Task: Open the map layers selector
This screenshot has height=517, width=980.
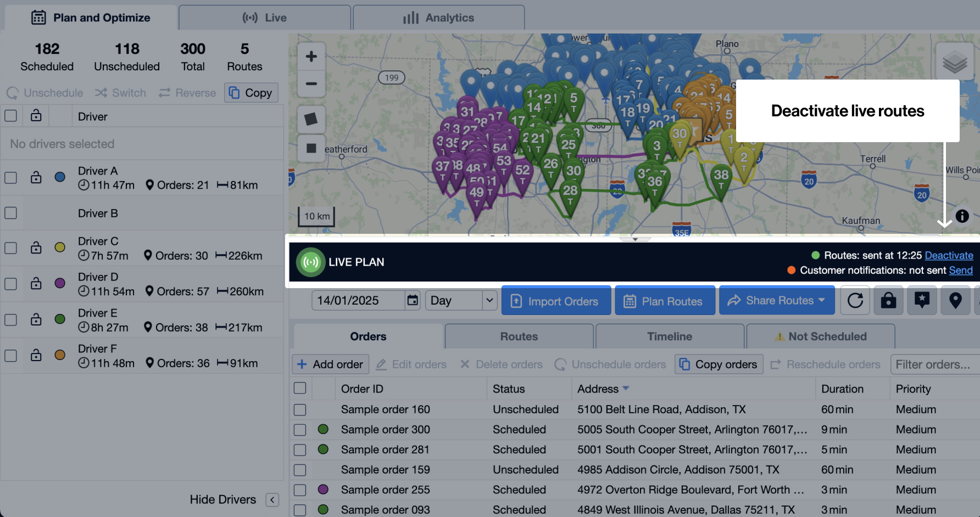Action: pyautogui.click(x=955, y=62)
